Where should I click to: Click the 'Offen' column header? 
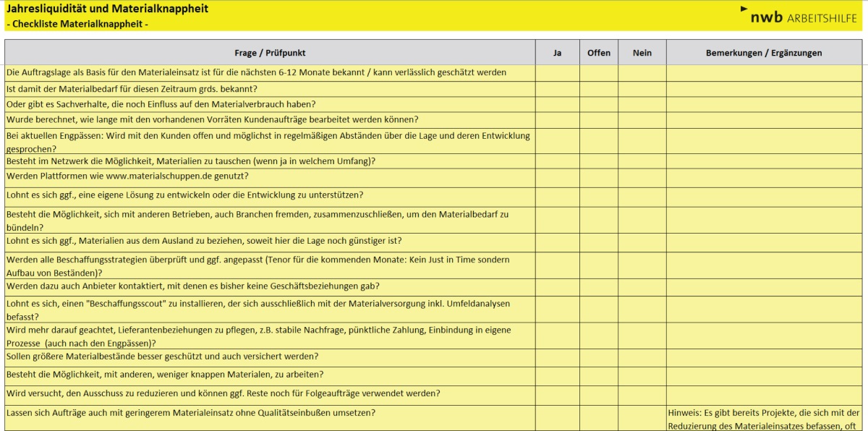(598, 53)
